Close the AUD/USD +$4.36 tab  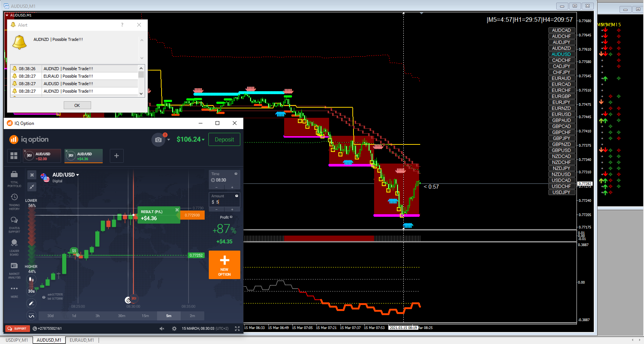click(x=67, y=151)
